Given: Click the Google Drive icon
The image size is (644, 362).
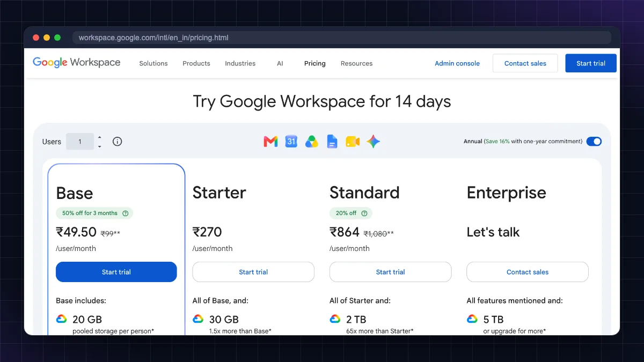Looking at the screenshot, I should click(312, 142).
